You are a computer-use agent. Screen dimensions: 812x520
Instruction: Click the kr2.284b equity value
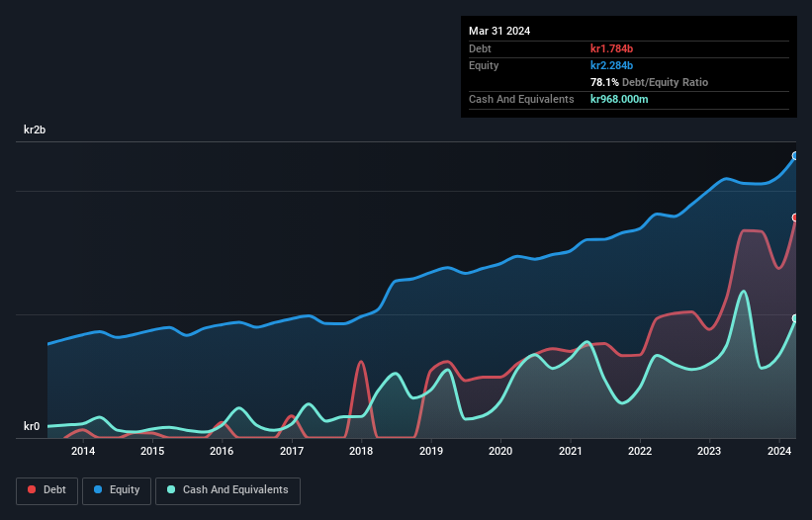[611, 65]
